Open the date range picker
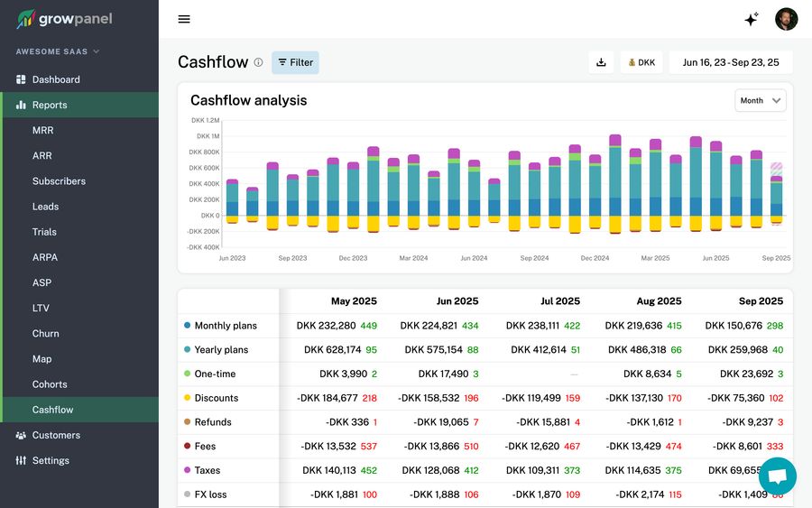This screenshot has width=812, height=508. (x=731, y=62)
